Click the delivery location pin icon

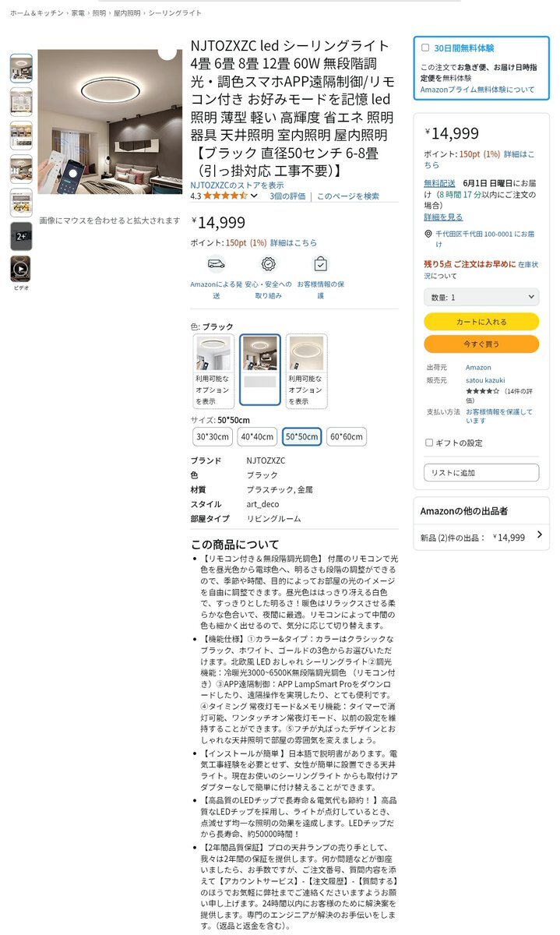point(428,234)
